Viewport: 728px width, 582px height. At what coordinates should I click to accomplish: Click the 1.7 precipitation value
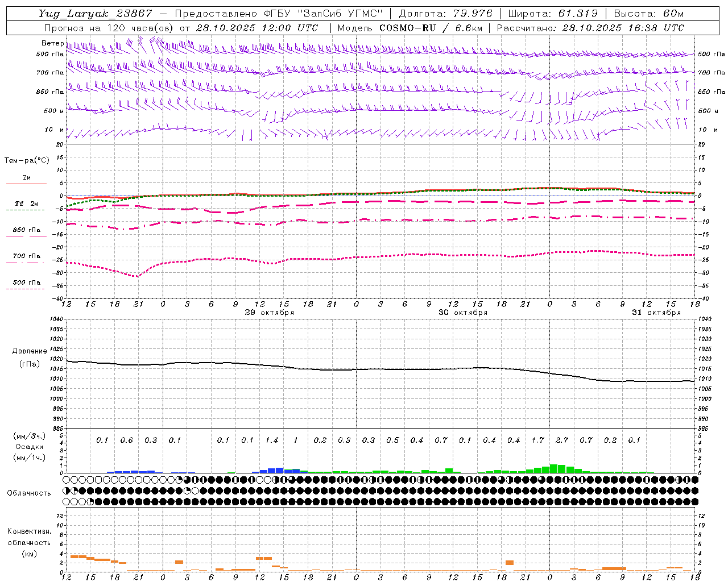[x=537, y=440]
